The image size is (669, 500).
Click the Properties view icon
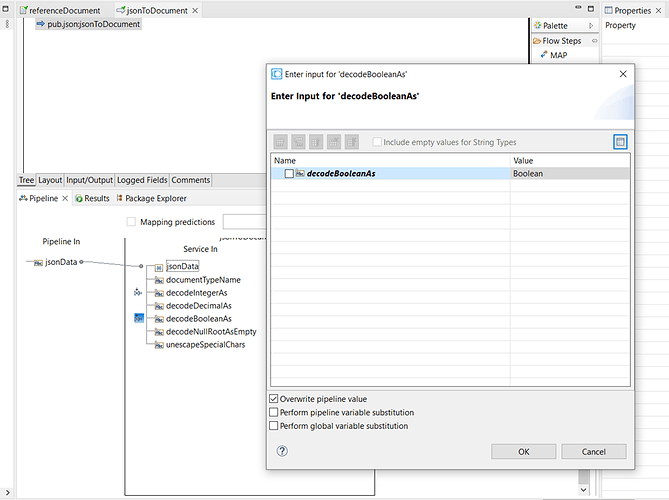[608, 10]
